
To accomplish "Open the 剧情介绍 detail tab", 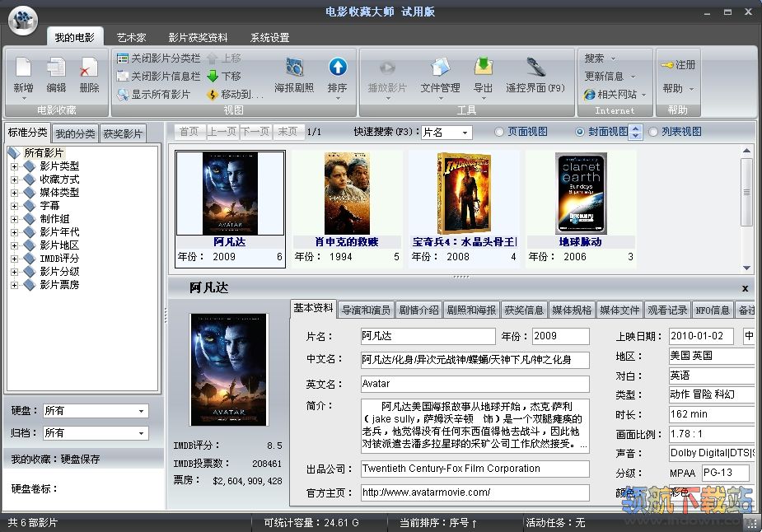I will tap(418, 310).
